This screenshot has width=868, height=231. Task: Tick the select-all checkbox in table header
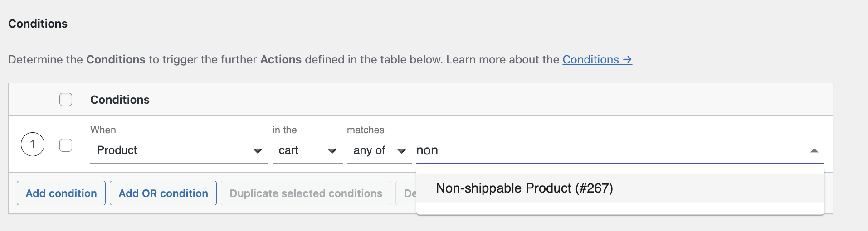coord(66,100)
